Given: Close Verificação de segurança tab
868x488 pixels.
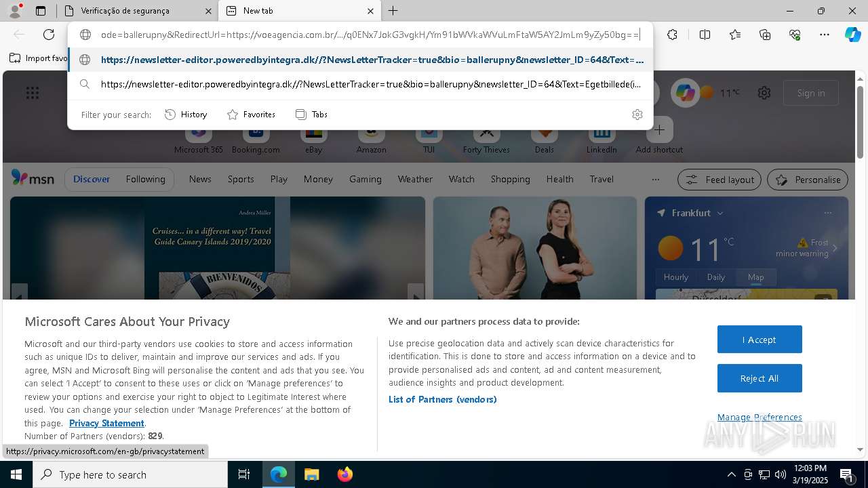Looking at the screenshot, I should [208, 11].
